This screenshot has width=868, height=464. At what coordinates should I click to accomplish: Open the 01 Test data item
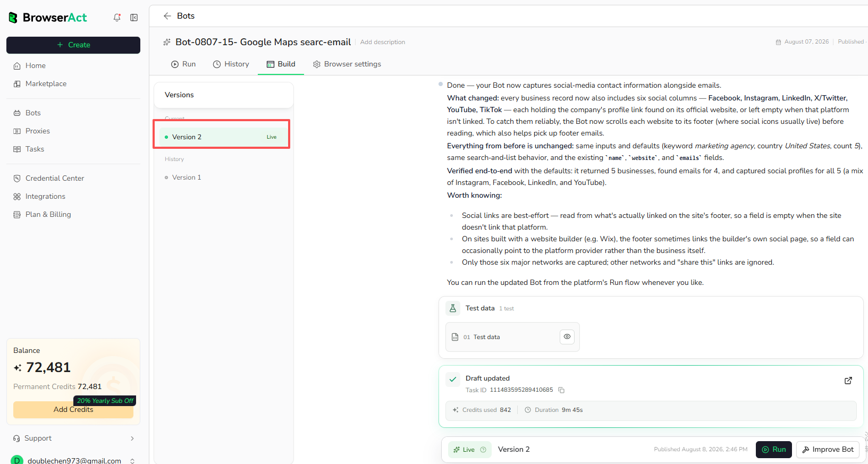click(x=512, y=337)
